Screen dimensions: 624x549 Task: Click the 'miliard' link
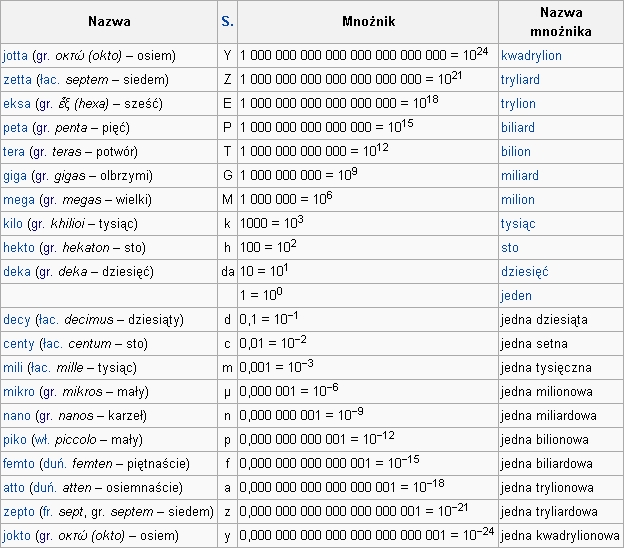pyautogui.click(x=520, y=176)
